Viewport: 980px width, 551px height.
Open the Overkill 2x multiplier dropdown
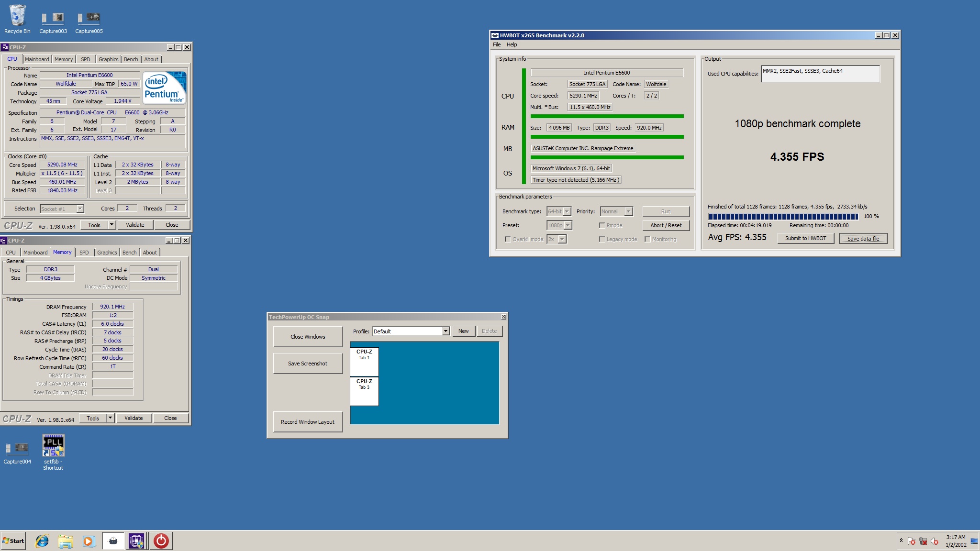pos(557,239)
